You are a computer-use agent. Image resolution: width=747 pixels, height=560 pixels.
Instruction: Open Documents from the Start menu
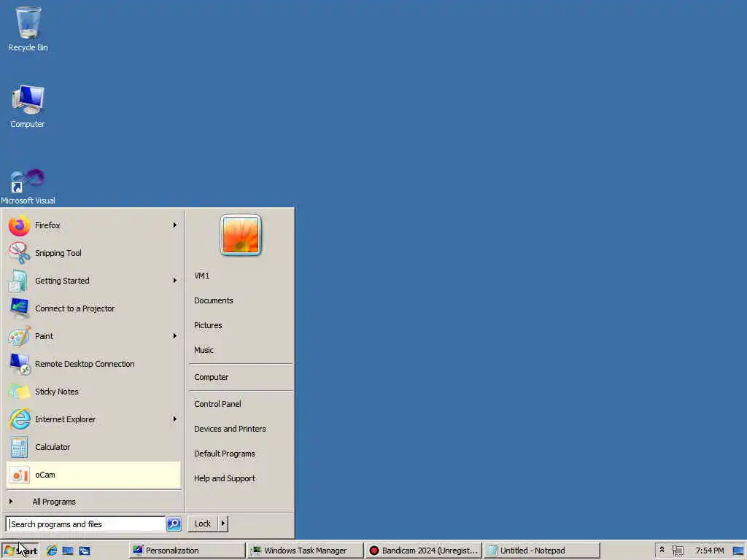(214, 300)
